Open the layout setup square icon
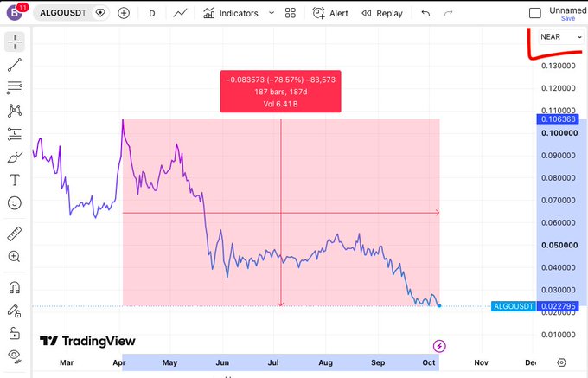 point(534,13)
